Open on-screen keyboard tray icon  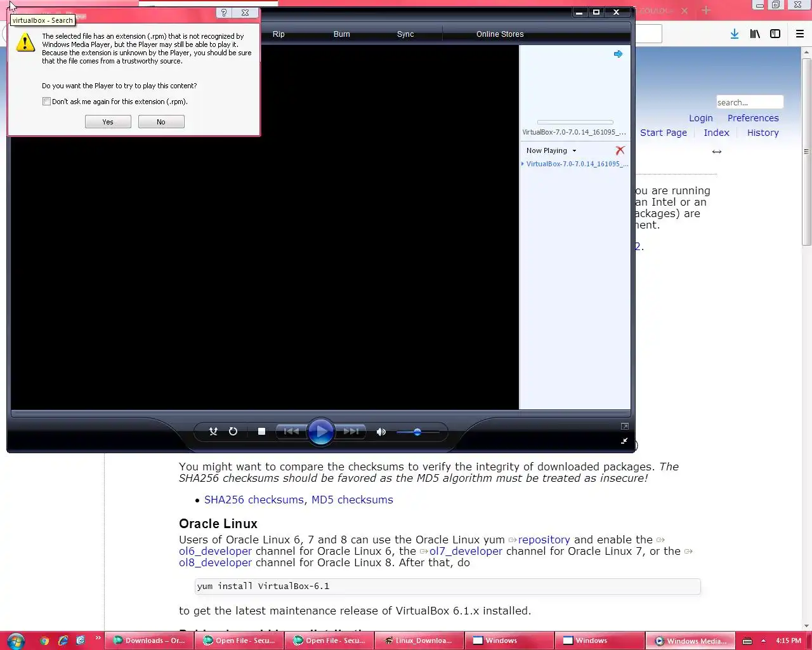pyautogui.click(x=747, y=640)
